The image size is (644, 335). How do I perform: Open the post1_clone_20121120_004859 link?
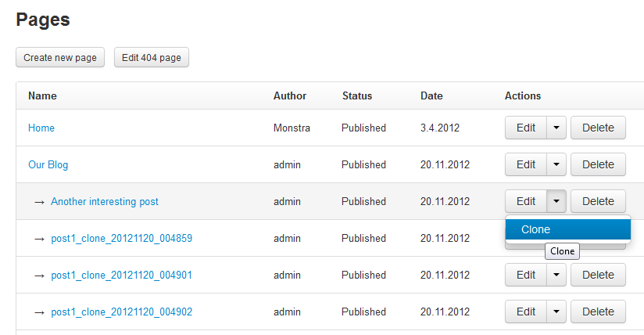tap(121, 238)
